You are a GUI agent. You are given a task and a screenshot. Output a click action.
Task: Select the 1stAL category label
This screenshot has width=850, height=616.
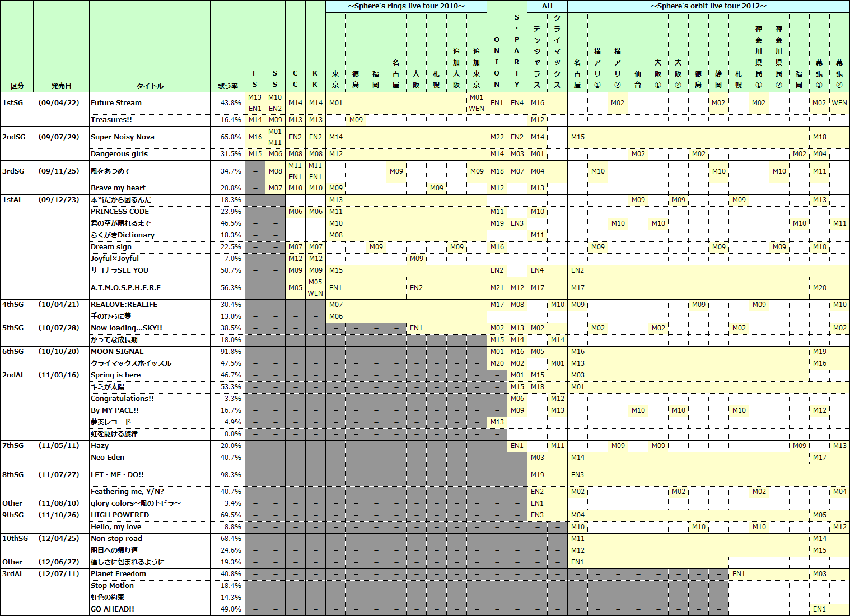13,200
